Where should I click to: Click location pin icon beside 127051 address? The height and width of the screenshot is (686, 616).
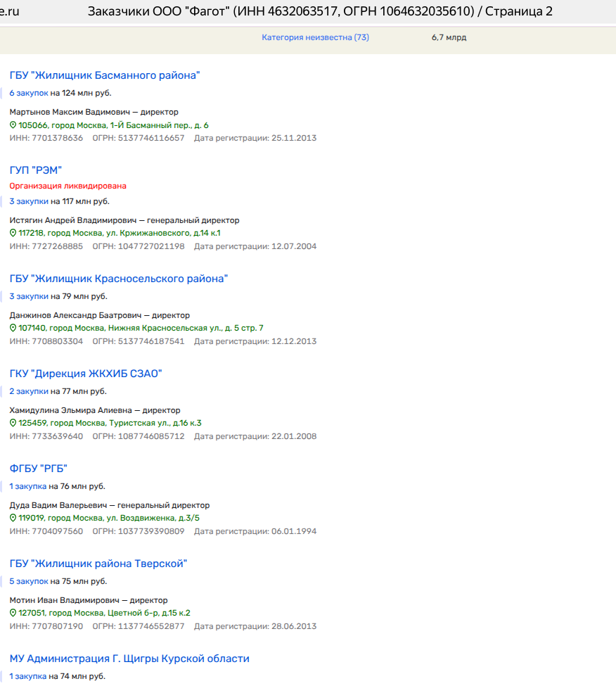(13, 613)
